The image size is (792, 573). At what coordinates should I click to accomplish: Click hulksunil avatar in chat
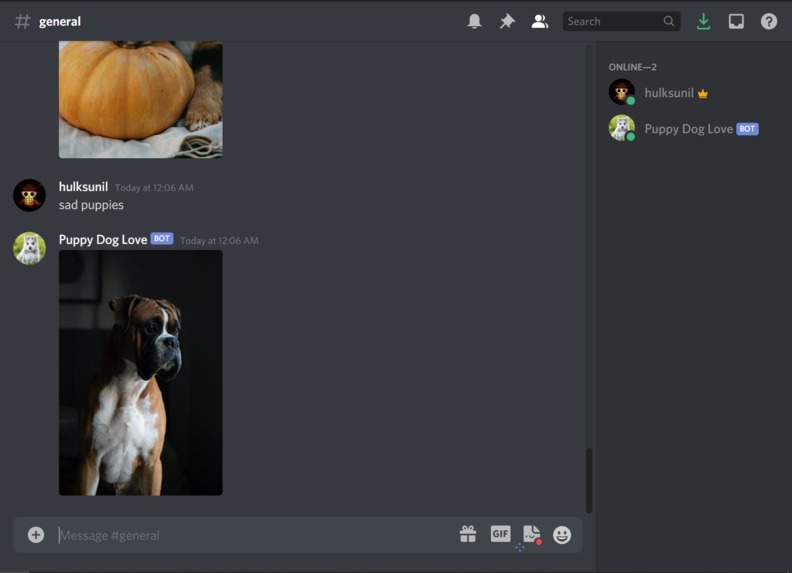pos(29,195)
